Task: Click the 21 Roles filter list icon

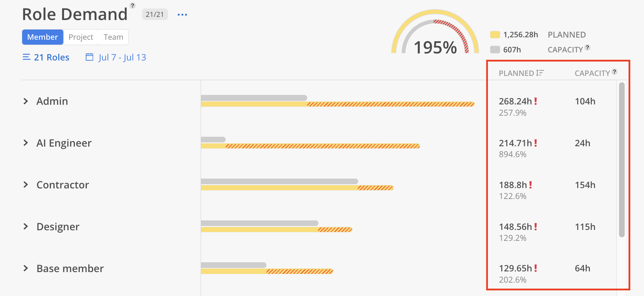Action: point(26,57)
